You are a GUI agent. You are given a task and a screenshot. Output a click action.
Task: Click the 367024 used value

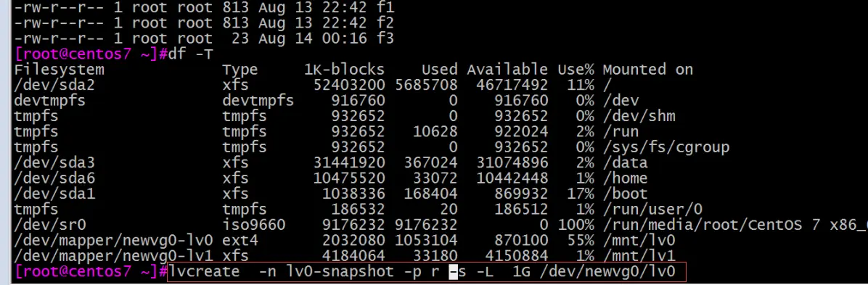tap(430, 162)
